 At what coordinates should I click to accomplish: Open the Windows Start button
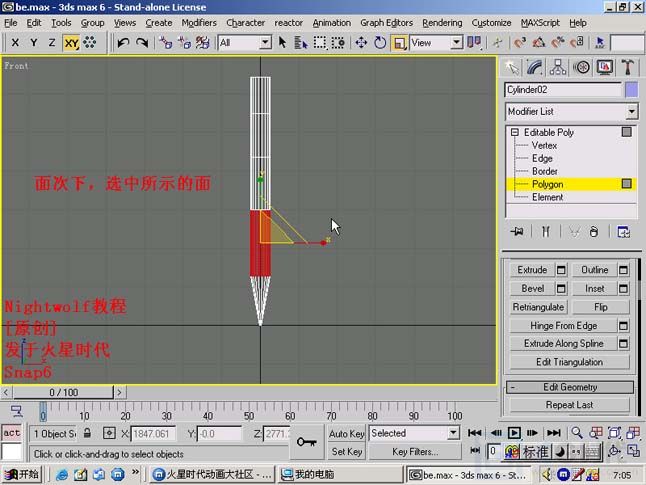point(21,475)
